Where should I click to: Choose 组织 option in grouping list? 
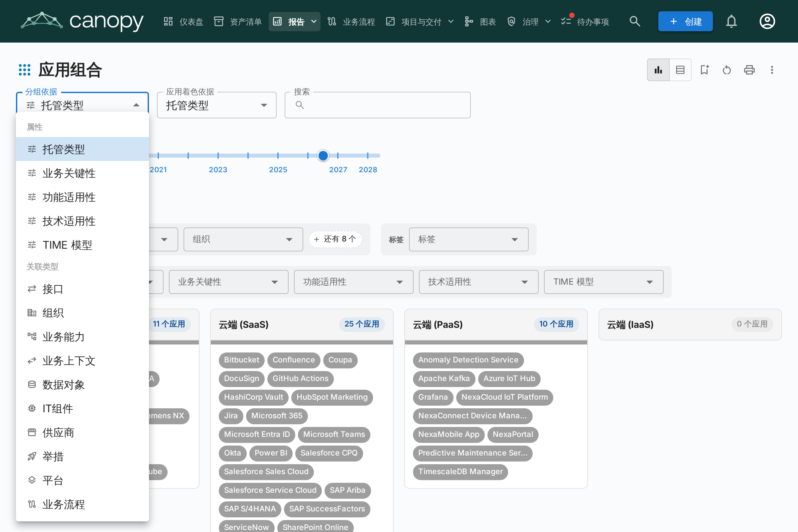(x=82, y=313)
